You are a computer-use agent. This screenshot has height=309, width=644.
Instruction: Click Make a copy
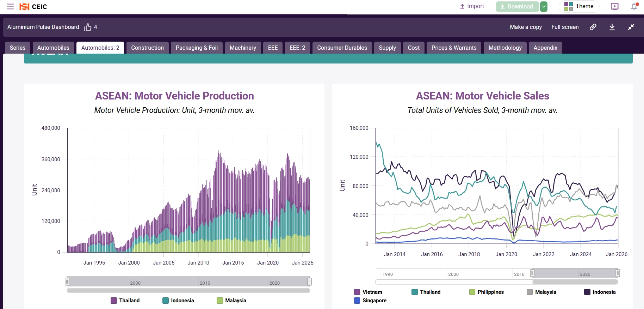(x=526, y=27)
